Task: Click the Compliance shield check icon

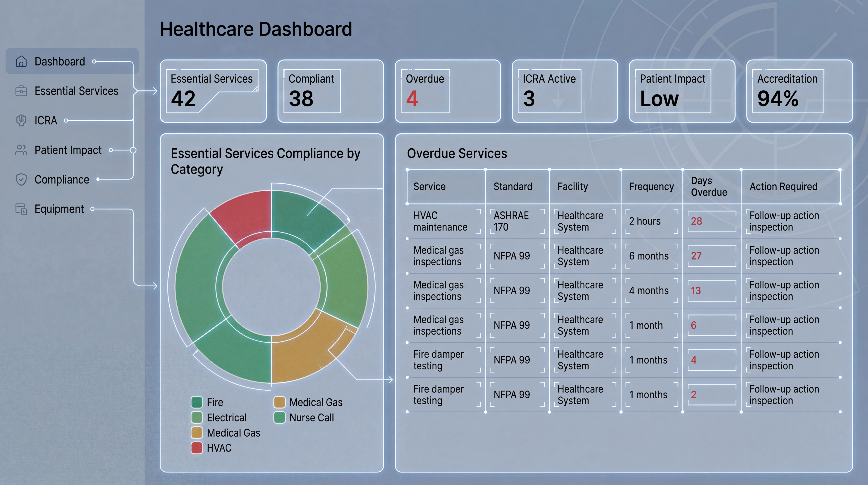Action: 21,180
